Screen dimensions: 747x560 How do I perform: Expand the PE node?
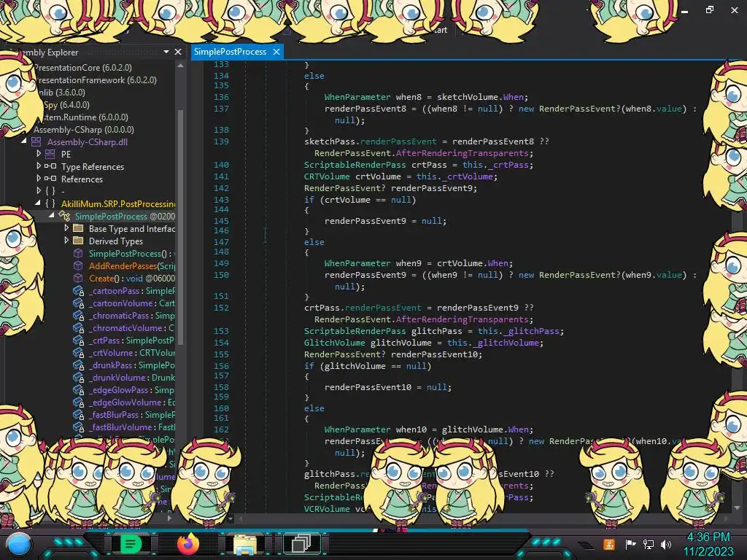coord(39,154)
